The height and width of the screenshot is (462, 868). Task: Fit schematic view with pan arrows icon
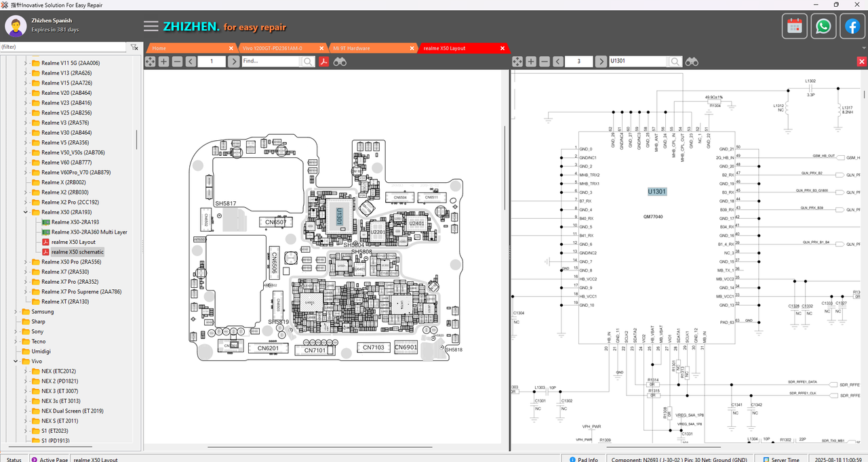coord(517,62)
